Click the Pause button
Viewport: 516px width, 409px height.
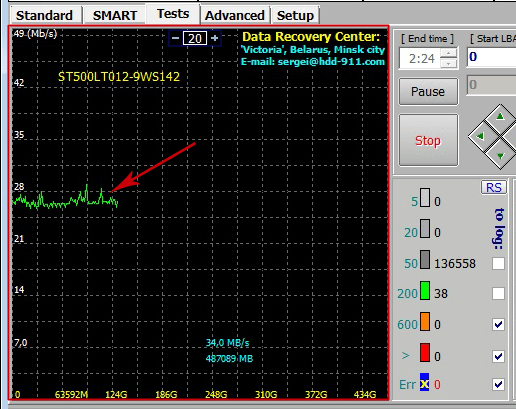point(428,92)
